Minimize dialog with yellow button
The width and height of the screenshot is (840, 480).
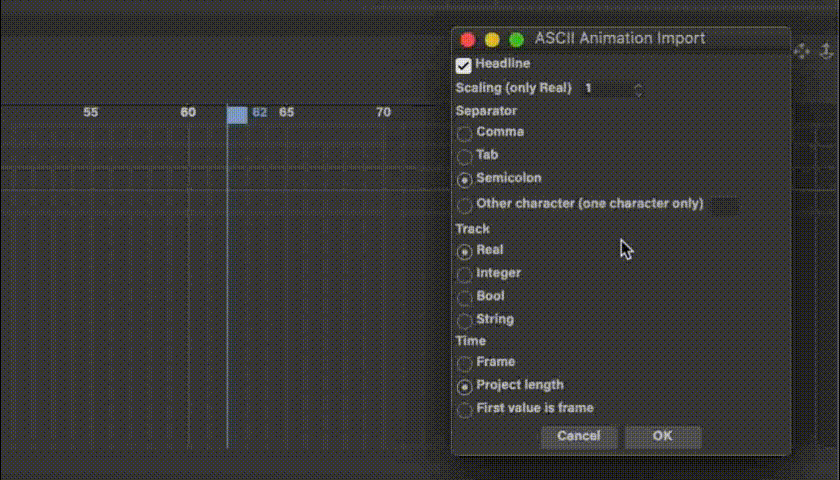tap(492, 40)
